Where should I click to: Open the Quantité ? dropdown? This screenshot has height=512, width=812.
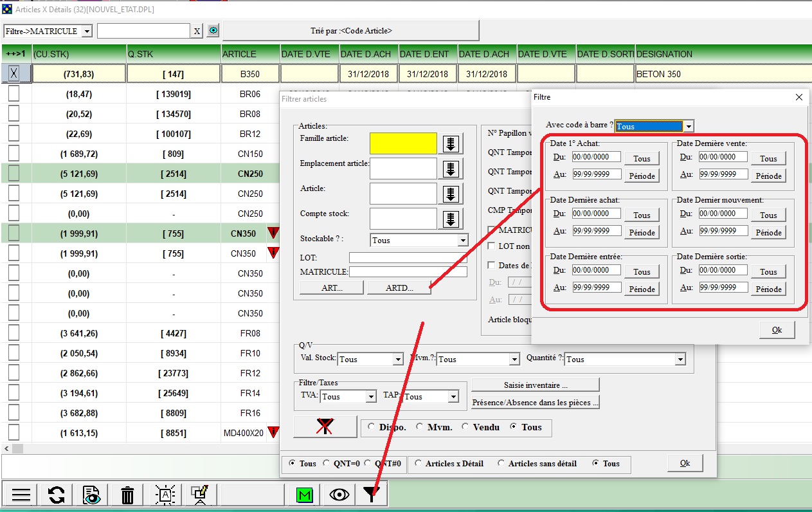point(680,360)
